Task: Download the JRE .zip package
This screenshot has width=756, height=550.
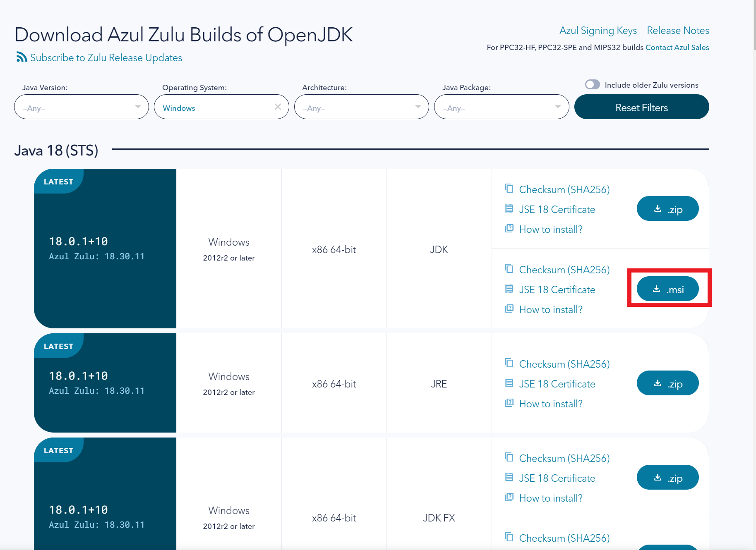Action: [x=667, y=383]
